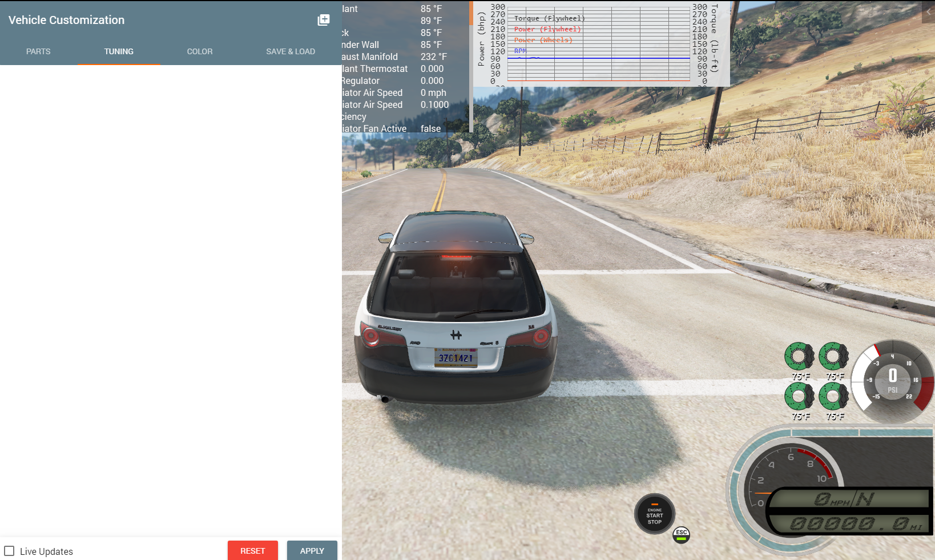Select the TUNING tab
The height and width of the screenshot is (560, 935).
119,51
